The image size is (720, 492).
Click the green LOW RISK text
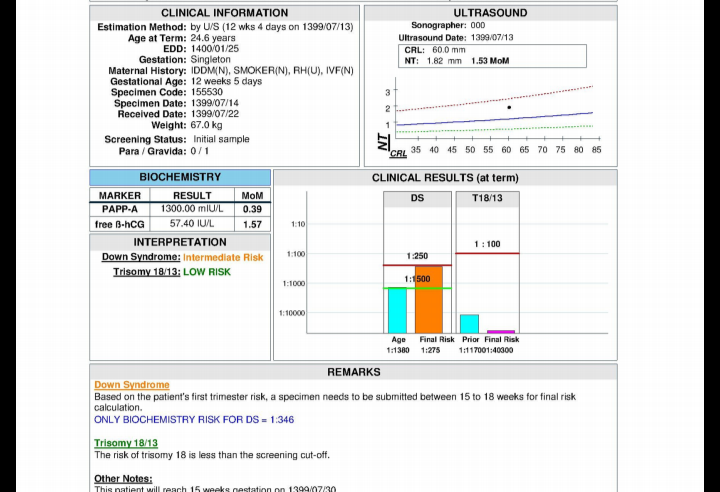coord(207,272)
